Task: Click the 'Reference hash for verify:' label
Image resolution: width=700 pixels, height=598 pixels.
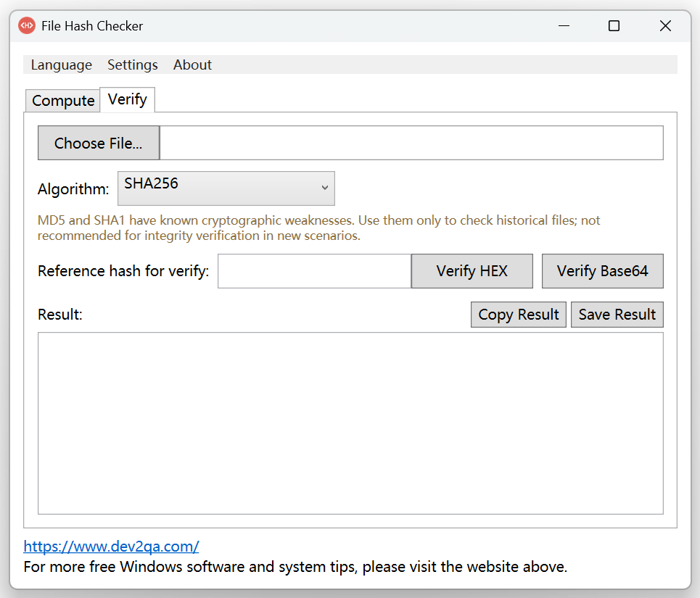Action: pos(123,271)
